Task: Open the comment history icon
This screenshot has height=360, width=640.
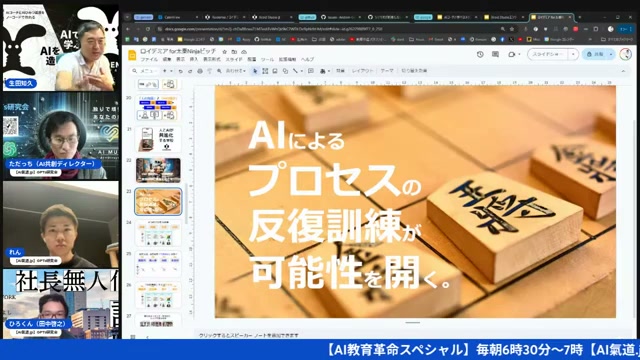Action: point(495,54)
